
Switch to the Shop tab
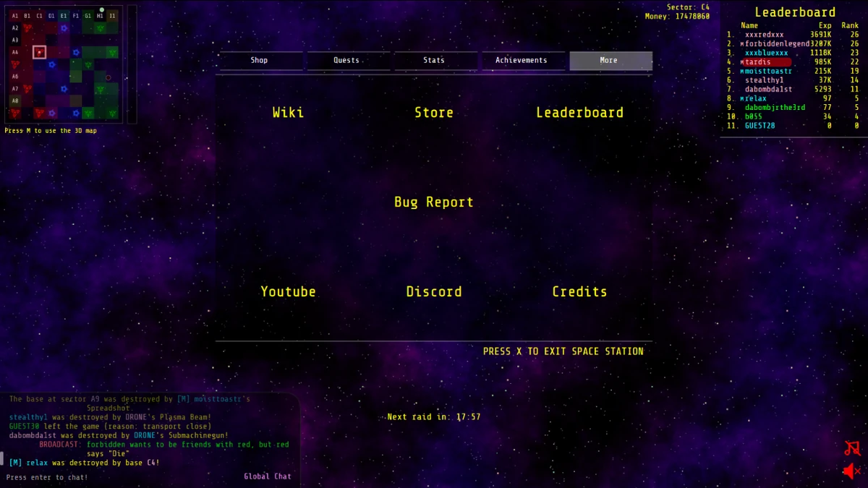coord(259,60)
